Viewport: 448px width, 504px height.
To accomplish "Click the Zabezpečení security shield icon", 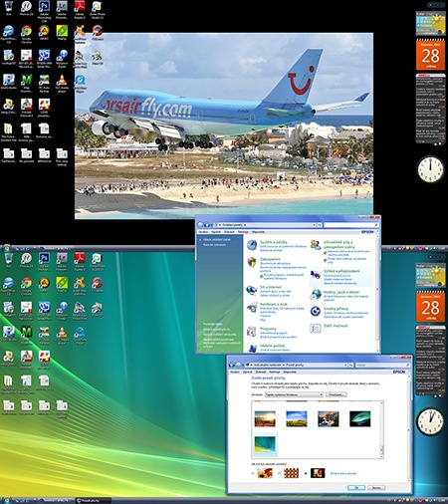I will (x=252, y=262).
